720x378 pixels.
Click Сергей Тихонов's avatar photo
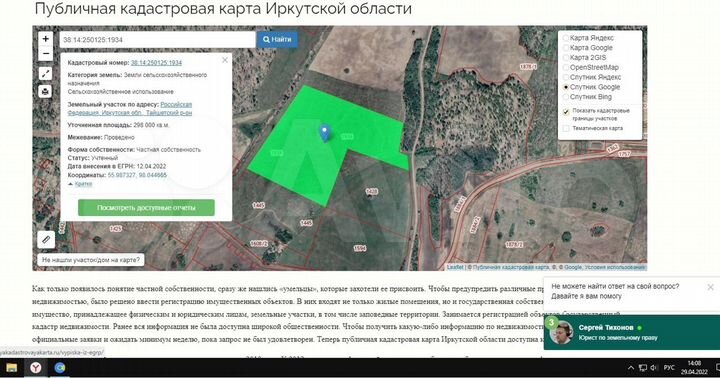point(561,333)
